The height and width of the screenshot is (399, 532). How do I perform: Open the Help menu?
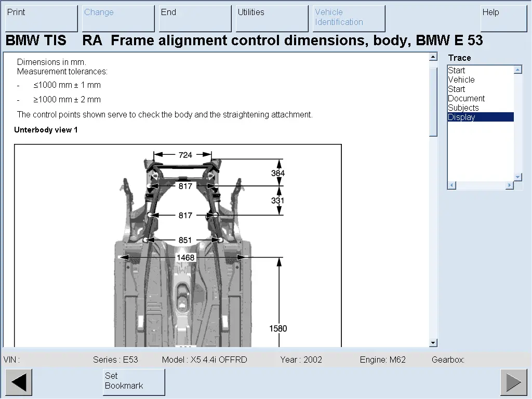(x=503, y=18)
